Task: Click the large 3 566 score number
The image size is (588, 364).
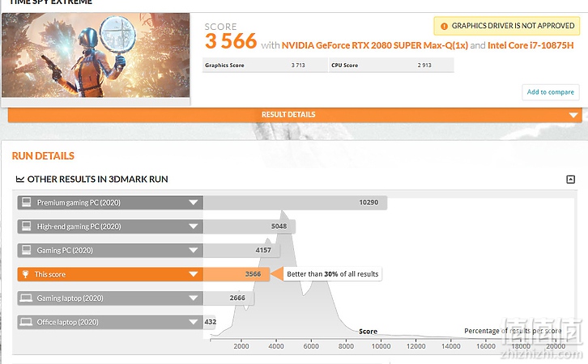Action: click(x=231, y=41)
